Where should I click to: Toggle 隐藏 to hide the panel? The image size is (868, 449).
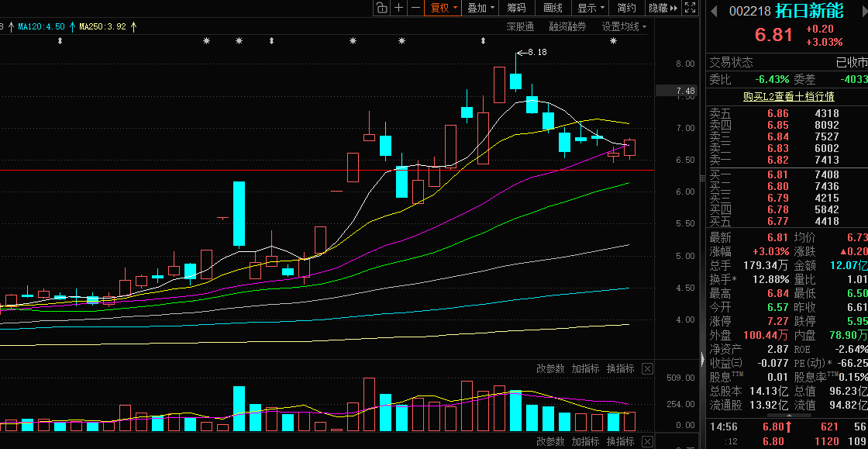coord(663,8)
